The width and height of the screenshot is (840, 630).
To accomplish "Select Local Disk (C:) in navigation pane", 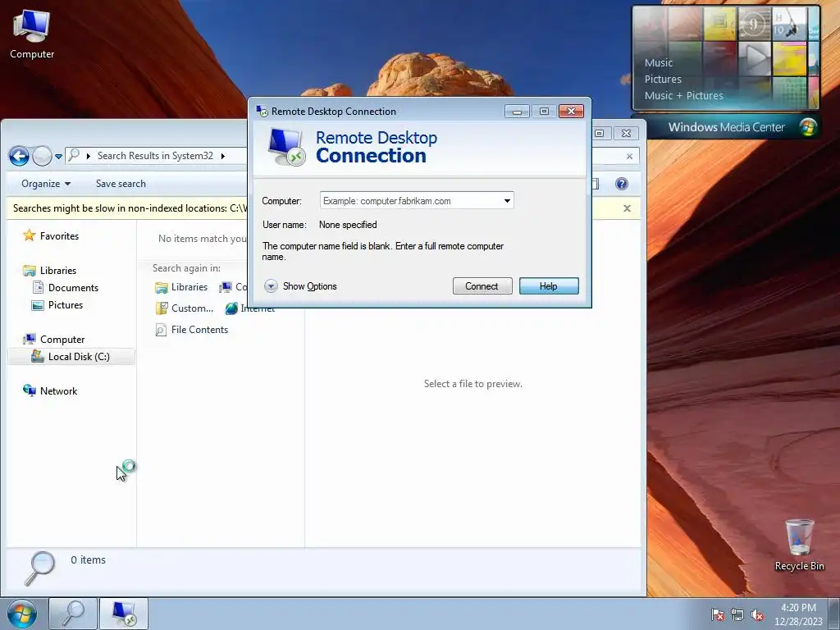I will pos(71,356).
